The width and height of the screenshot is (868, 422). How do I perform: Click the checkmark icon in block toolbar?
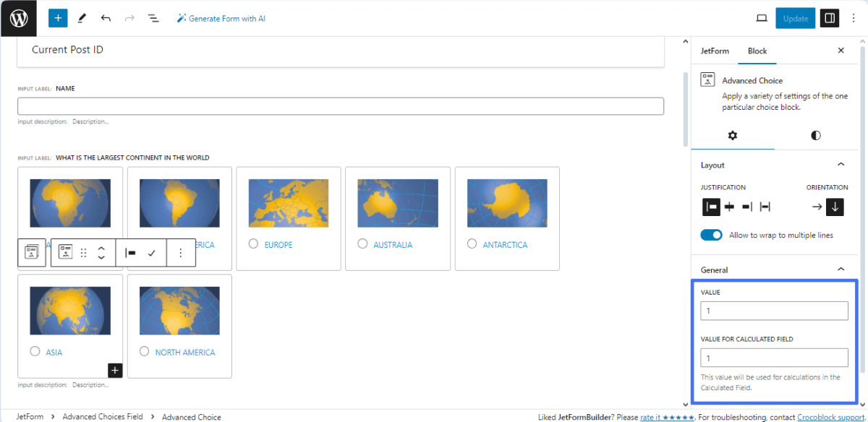click(152, 253)
